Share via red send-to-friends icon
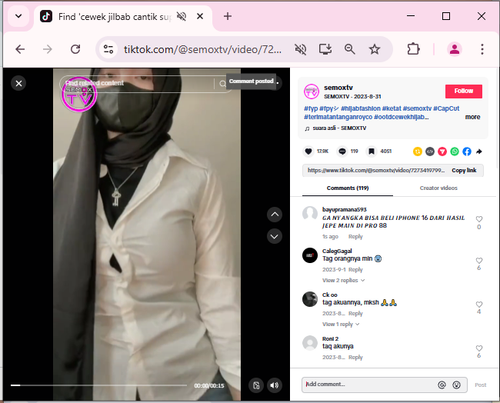Image resolution: width=500 pixels, height=403 pixels. pos(442,151)
